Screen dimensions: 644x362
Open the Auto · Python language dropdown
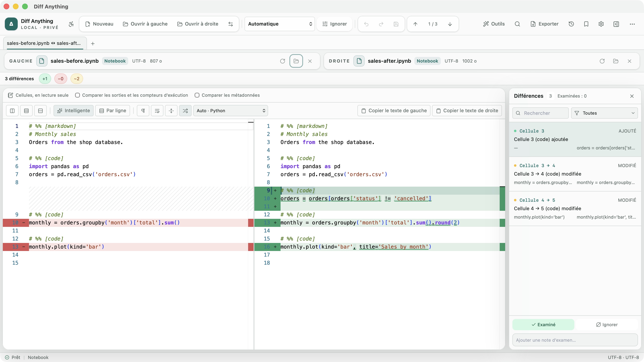(x=230, y=111)
